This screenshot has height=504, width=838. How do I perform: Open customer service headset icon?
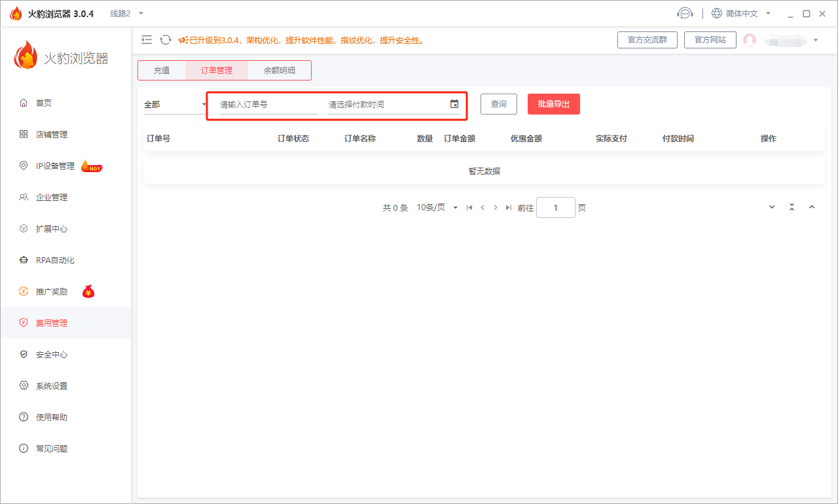coord(685,13)
